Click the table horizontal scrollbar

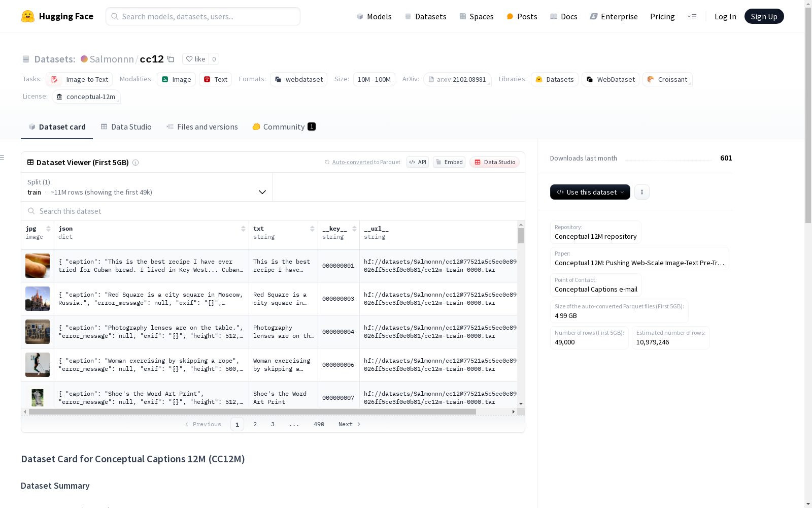click(x=252, y=411)
